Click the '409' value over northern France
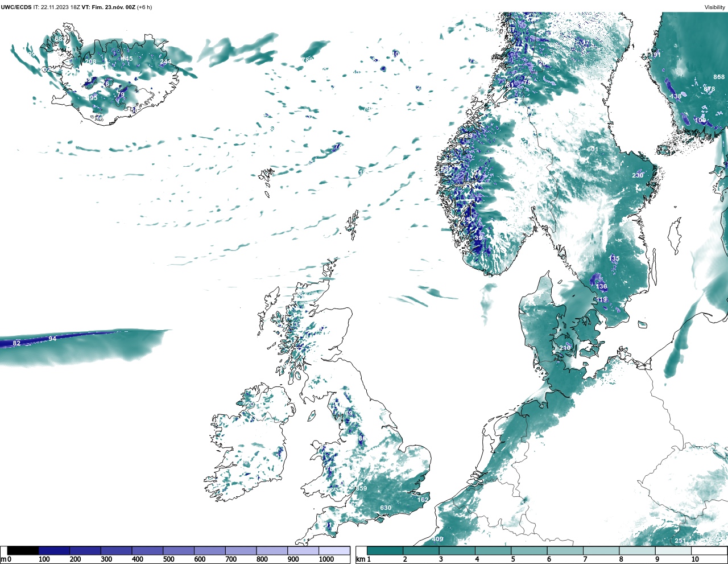 pos(437,539)
